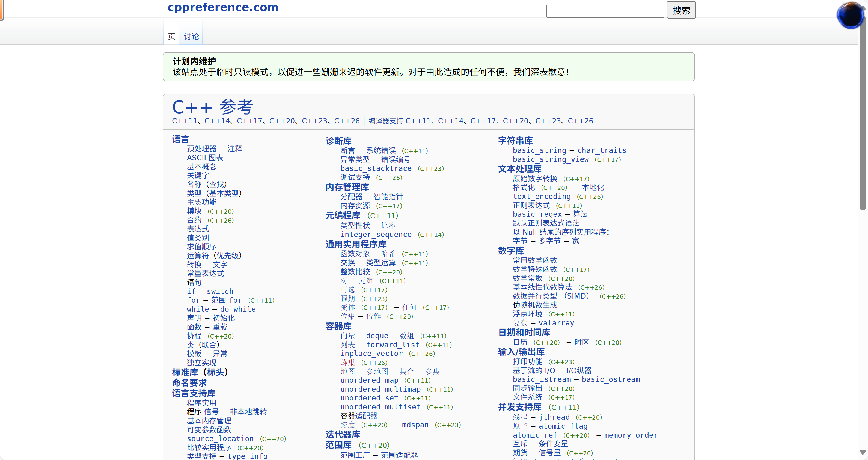Image resolution: width=868 pixels, height=460 pixels.
Task: Click the orange widget at top-left edge
Action: tap(1, 10)
